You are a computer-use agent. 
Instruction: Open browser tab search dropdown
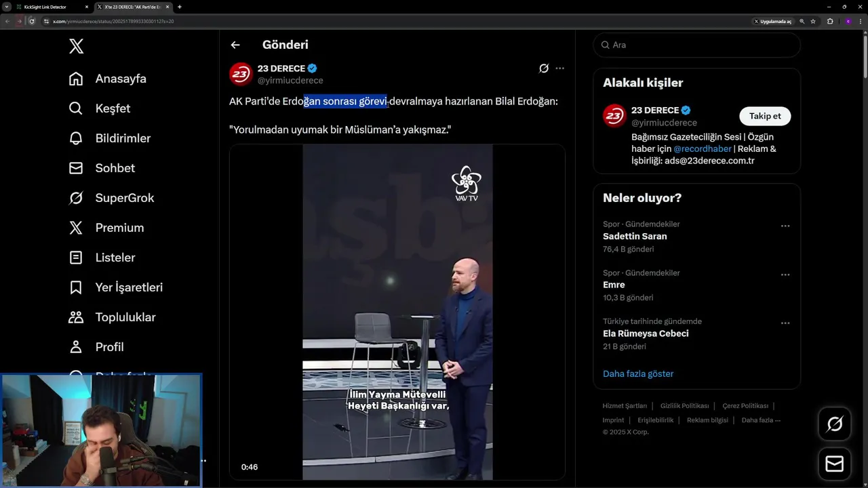click(6, 7)
